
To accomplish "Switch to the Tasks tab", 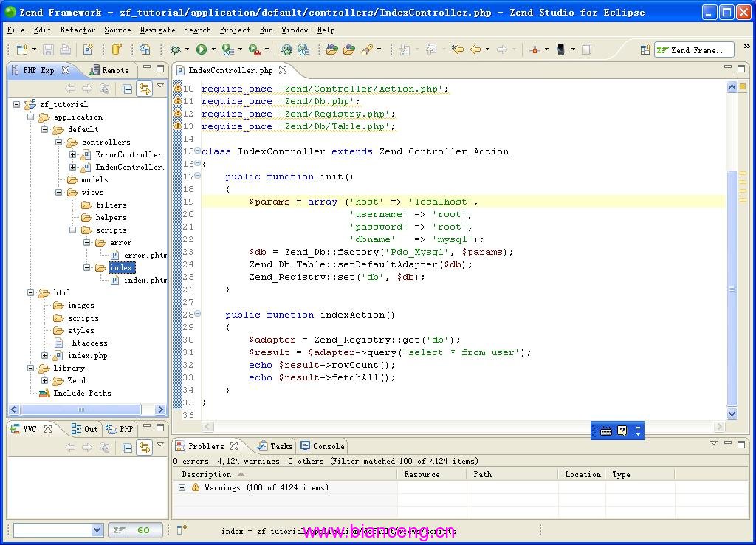I will click(x=275, y=446).
